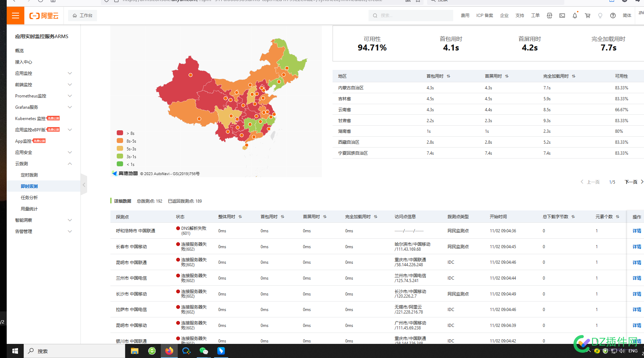The width and height of the screenshot is (644, 358).
Task: Expand 前端监控 sidebar section
Action: [x=44, y=84]
